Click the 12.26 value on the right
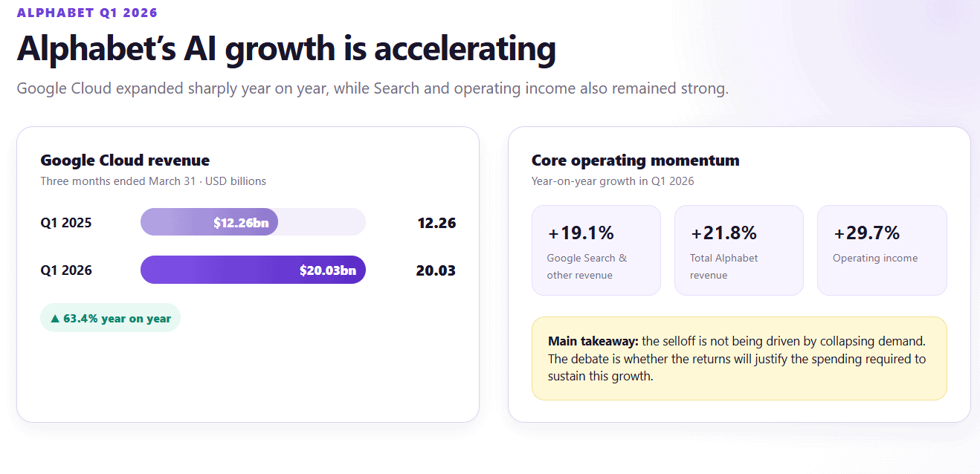This screenshot has width=980, height=474. pos(436,222)
